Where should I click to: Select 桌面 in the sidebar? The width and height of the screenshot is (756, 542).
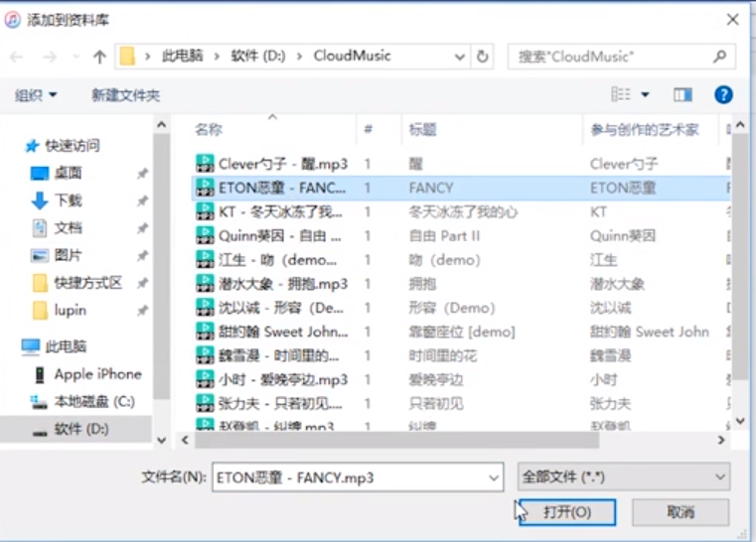pyautogui.click(x=68, y=173)
